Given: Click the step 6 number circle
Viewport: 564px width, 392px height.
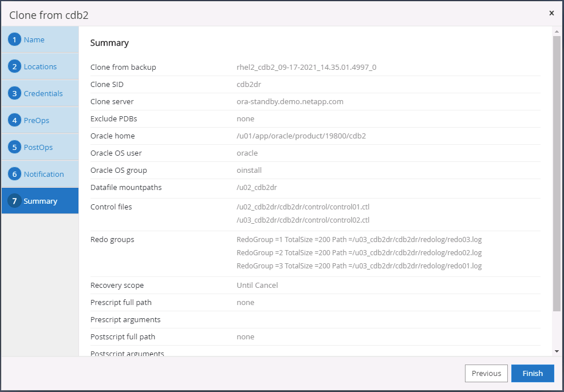Looking at the screenshot, I should pyautogui.click(x=15, y=175).
